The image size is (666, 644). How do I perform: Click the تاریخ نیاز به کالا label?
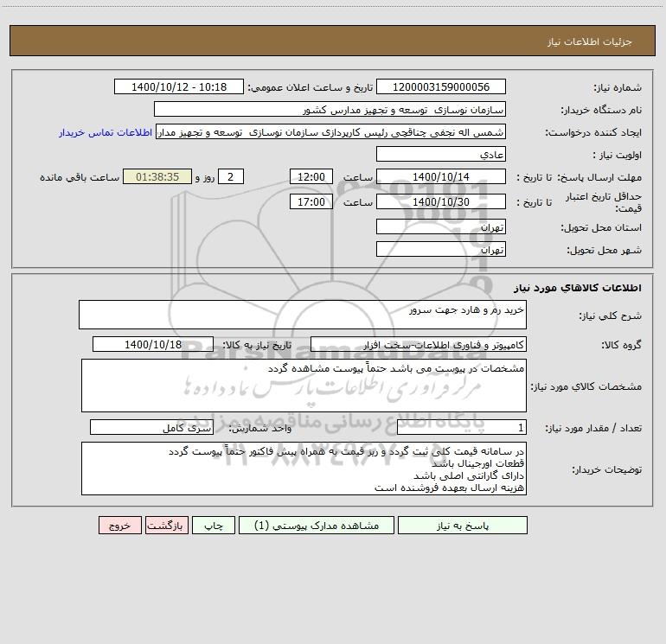257,345
